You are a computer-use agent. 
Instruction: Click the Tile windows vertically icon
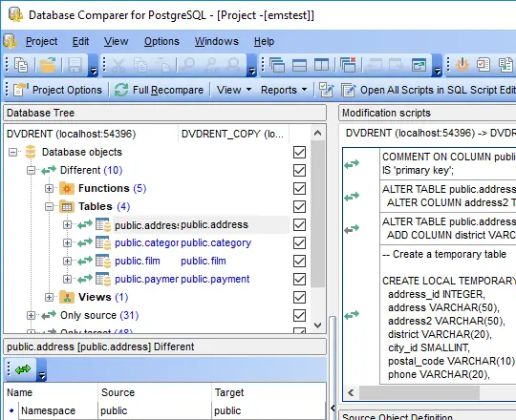click(x=321, y=65)
